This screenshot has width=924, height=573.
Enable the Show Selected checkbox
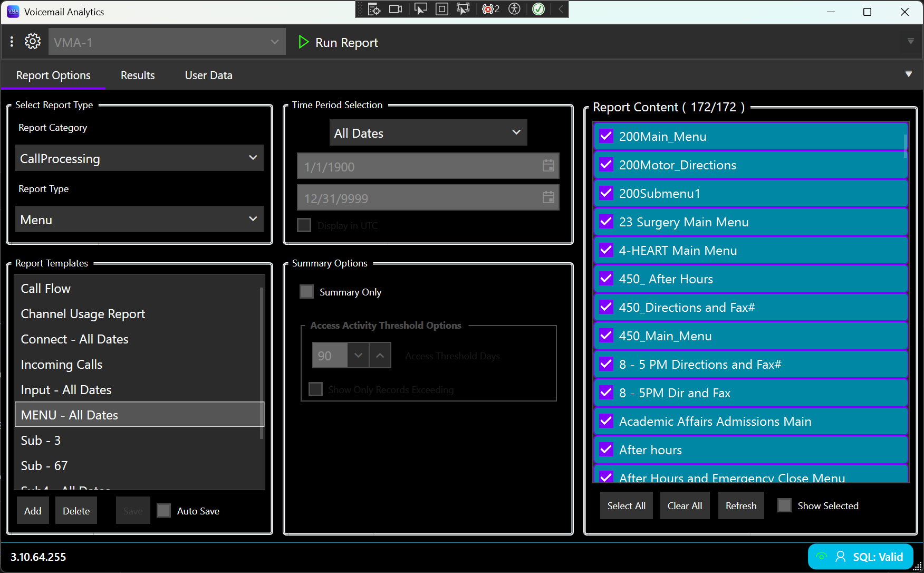tap(785, 505)
